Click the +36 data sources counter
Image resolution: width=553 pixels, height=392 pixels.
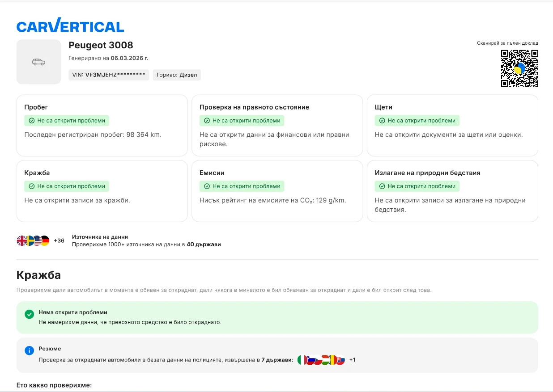[59, 241]
